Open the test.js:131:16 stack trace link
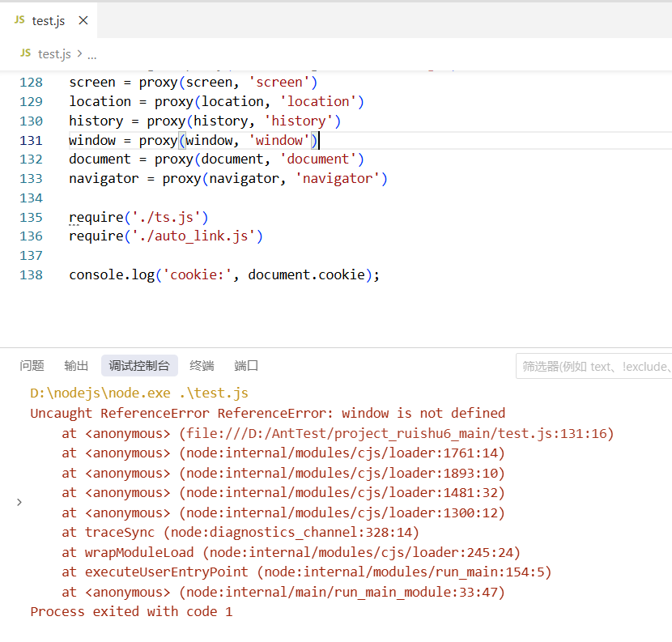 pyautogui.click(x=397, y=433)
